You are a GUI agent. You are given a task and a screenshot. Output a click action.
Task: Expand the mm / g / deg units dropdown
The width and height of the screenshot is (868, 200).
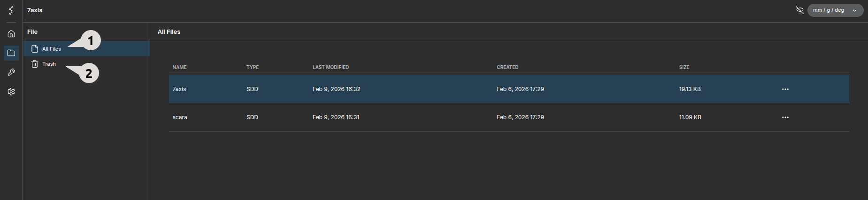[835, 10]
